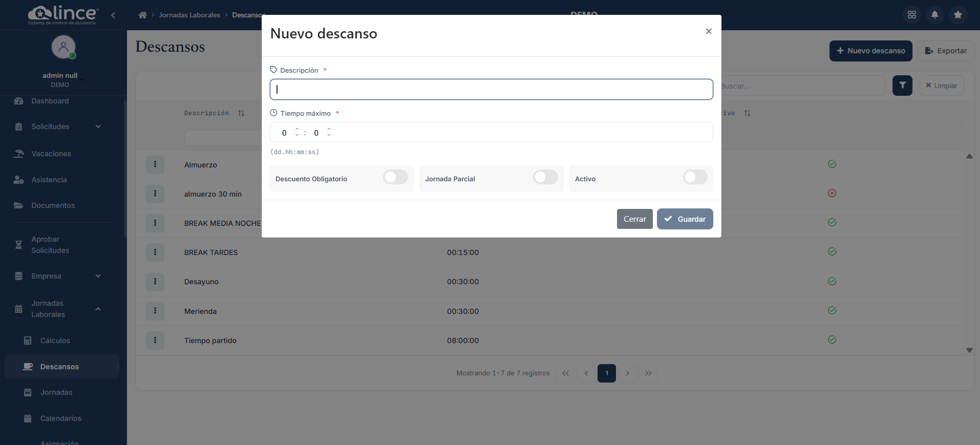Open Jornadas submenu item
Viewport: 980px width, 445px height.
click(56, 392)
